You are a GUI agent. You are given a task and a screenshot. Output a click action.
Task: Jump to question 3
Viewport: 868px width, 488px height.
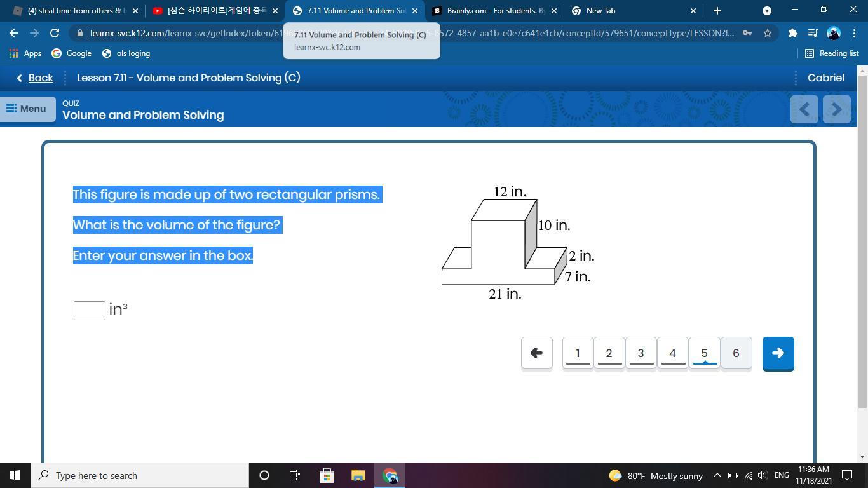point(641,353)
